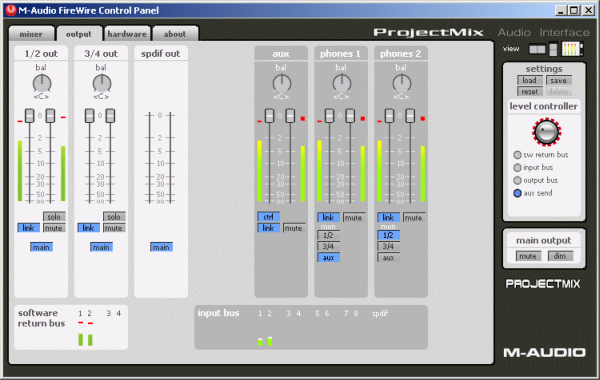Toggle main assignment for 1/2 out
This screenshot has width=600, height=380.
(41, 247)
